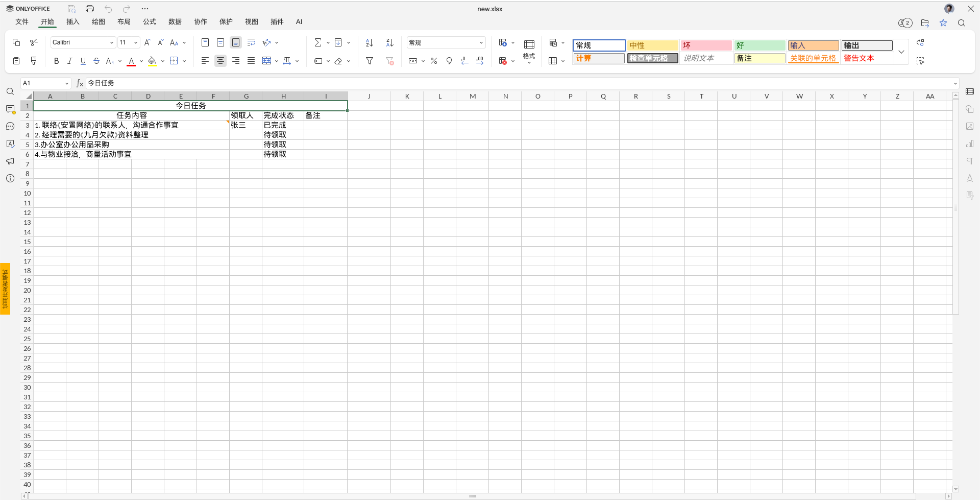Switch to the 插入 tab

[x=73, y=22]
